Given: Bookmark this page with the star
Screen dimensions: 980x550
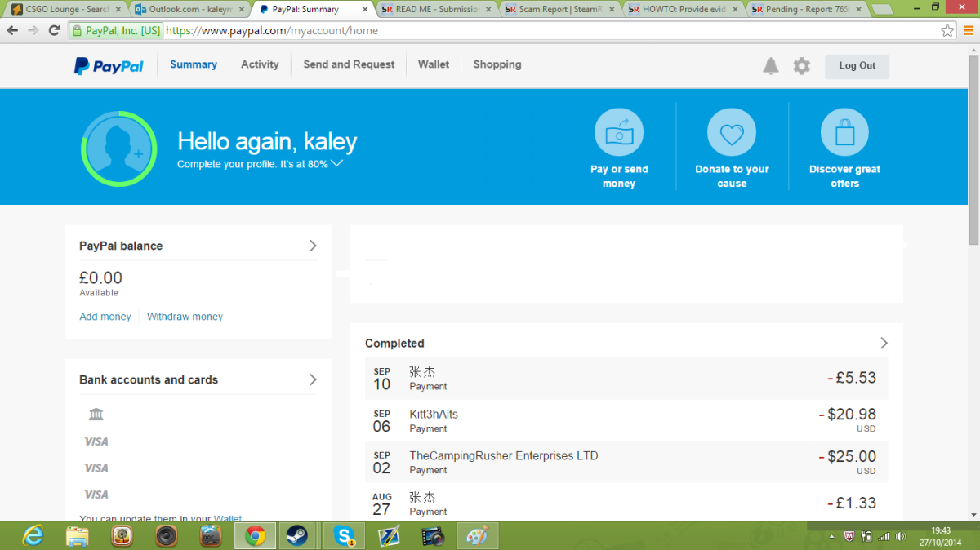Looking at the screenshot, I should [947, 30].
